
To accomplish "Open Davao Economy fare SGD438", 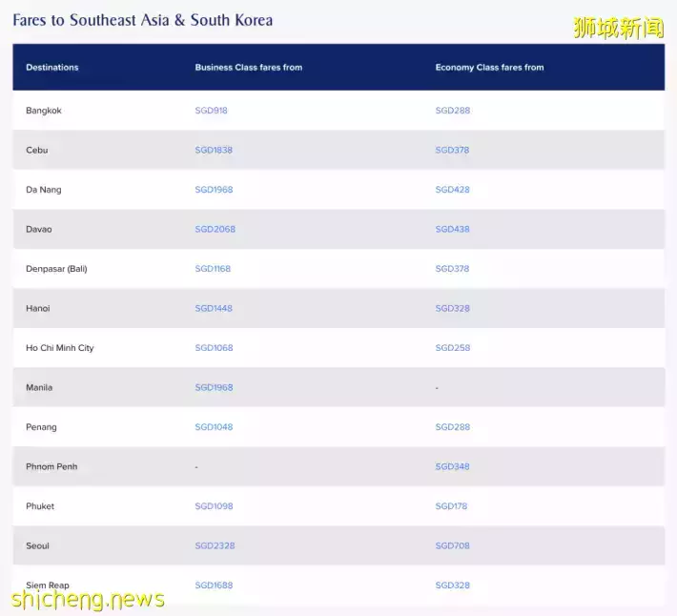I will coord(453,229).
